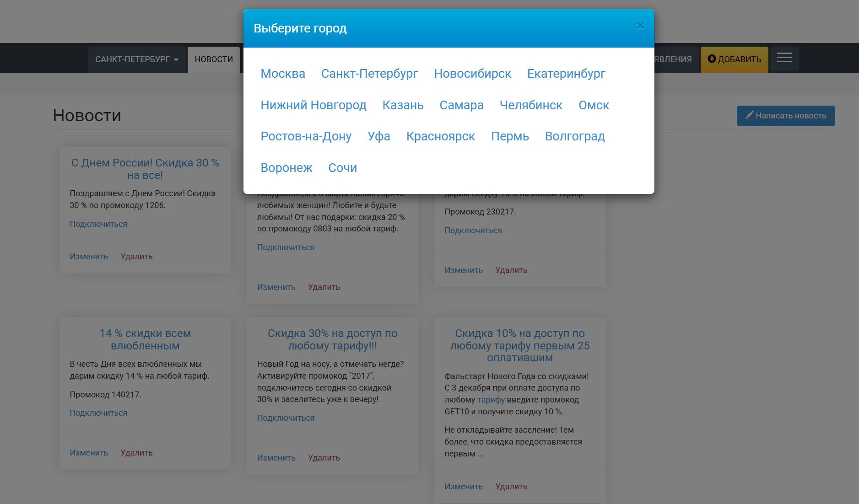
Task: Choose Сочи in the city dialog
Action: (343, 168)
